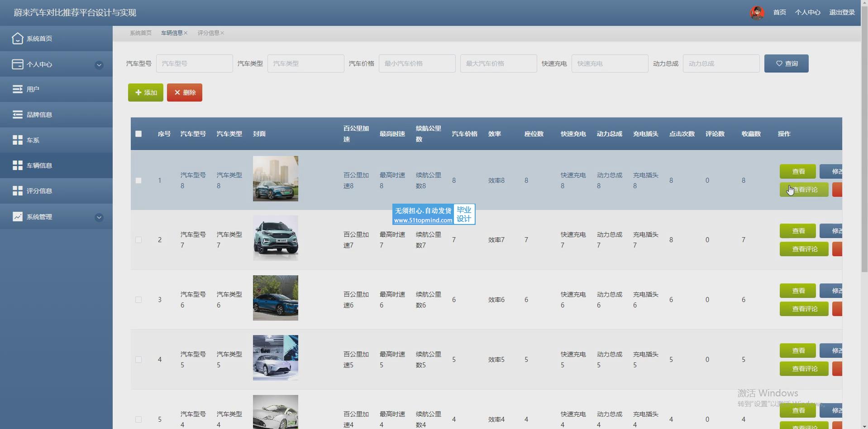This screenshot has width=868, height=429.
Task: Click 查看 for 汽车型号6 row
Action: coord(798,291)
